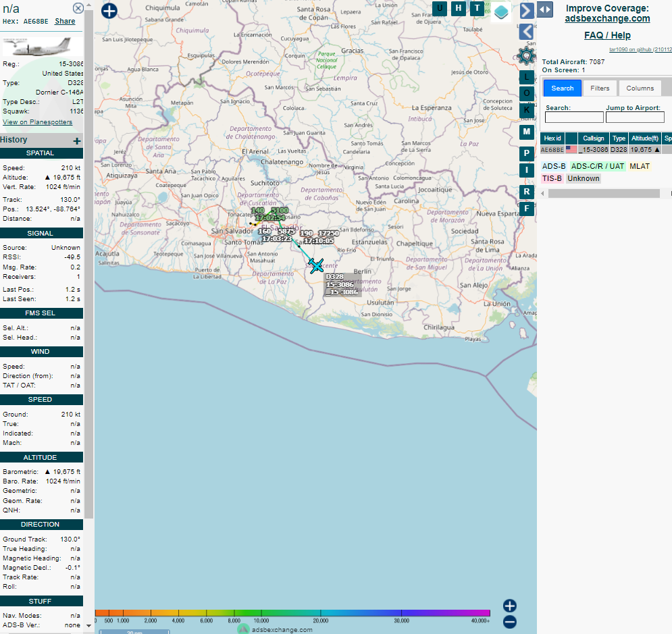
Task: Click the 17:02:54 track timestamp label
Action: (270, 218)
